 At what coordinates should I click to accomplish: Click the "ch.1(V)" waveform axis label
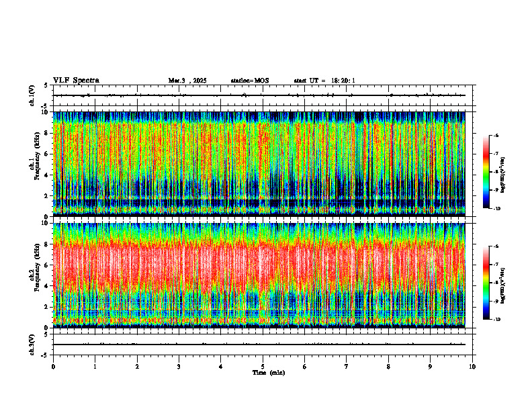[32, 95]
